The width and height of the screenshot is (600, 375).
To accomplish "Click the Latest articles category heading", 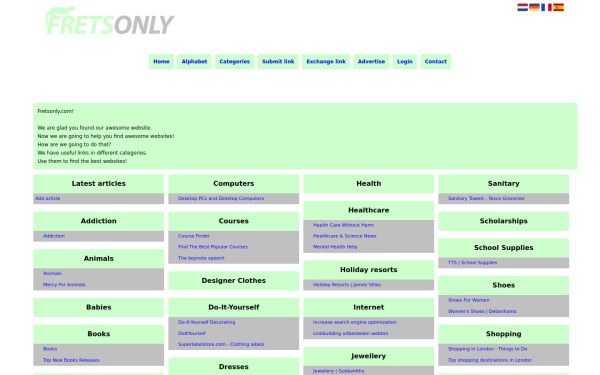I will click(x=99, y=184).
